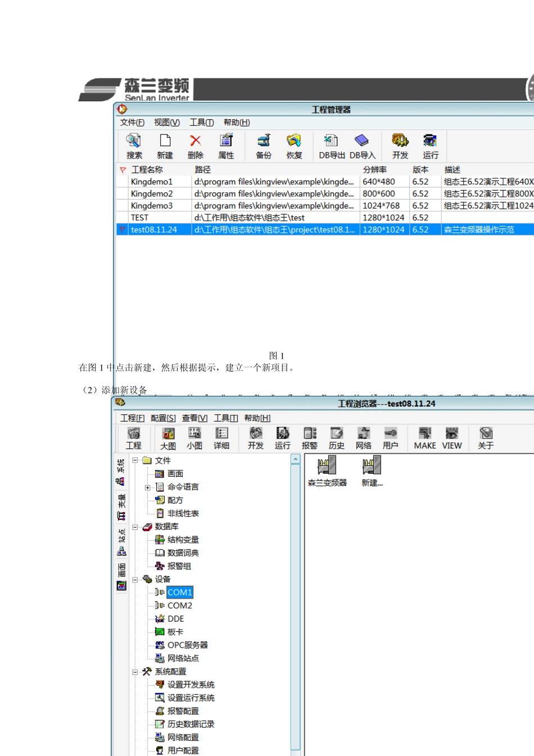Select the 画面 sidebar tab
The height and width of the screenshot is (756, 534).
(121, 577)
